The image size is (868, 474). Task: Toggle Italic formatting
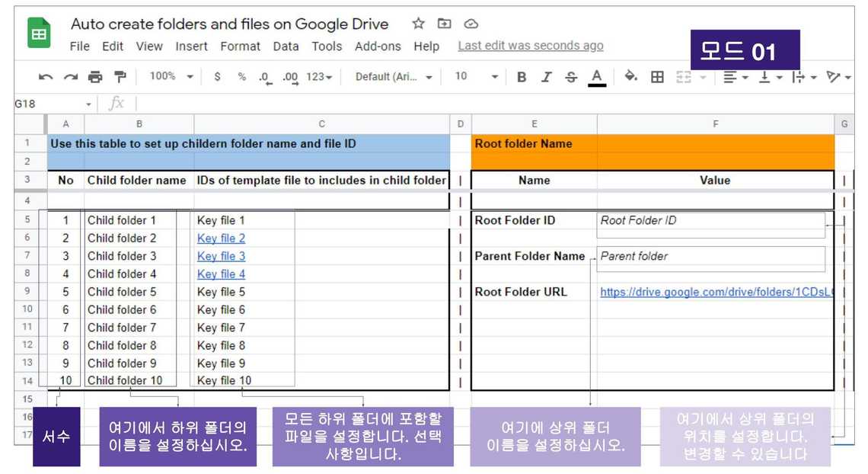(x=546, y=77)
